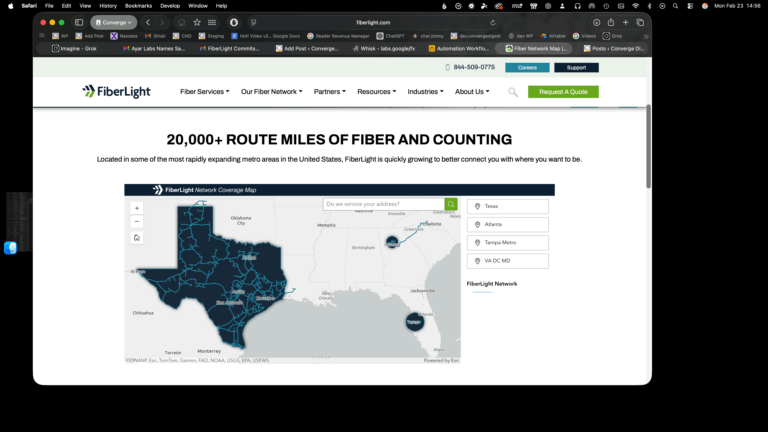Image resolution: width=768 pixels, height=432 pixels.
Task: Switch to the Automation Workflow tab
Action: pos(458,48)
